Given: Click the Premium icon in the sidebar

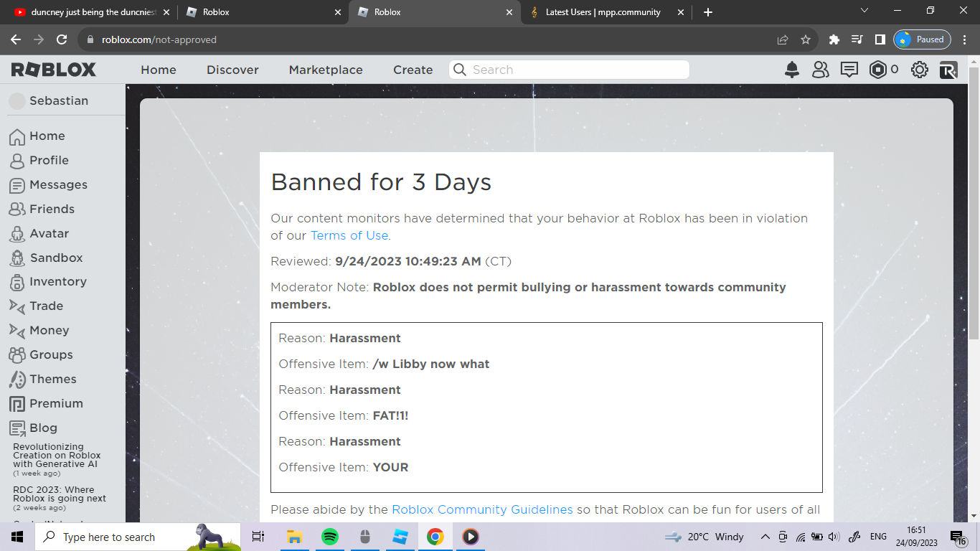Looking at the screenshot, I should (x=17, y=404).
